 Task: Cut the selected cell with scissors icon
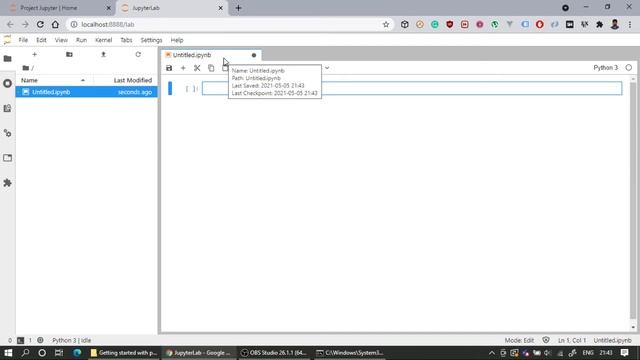pyautogui.click(x=197, y=68)
